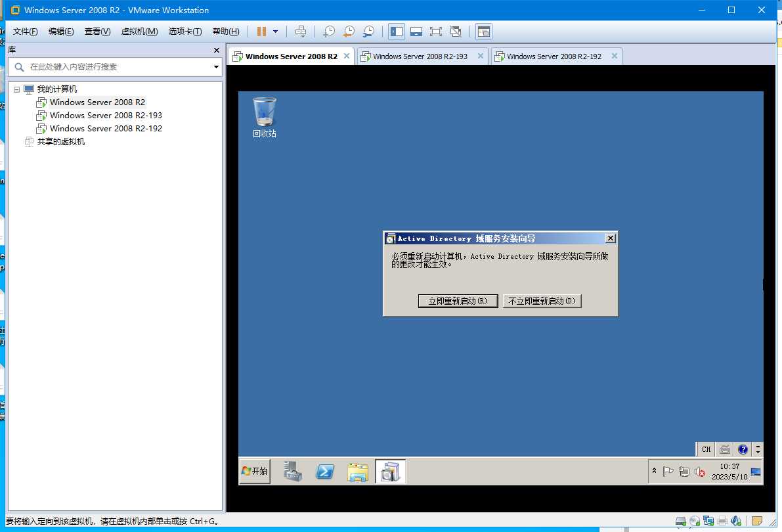Image resolution: width=782 pixels, height=532 pixels.
Task: Open the snapshot manager
Action: pos(368,32)
